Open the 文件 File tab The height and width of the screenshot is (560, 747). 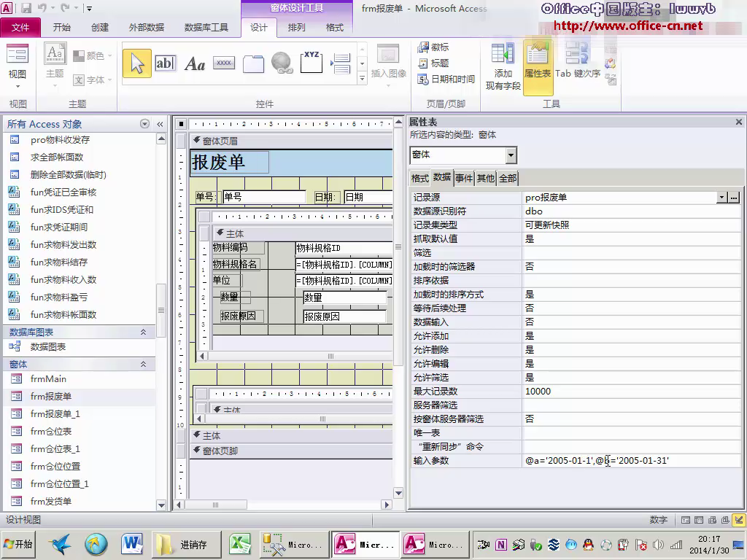click(20, 27)
